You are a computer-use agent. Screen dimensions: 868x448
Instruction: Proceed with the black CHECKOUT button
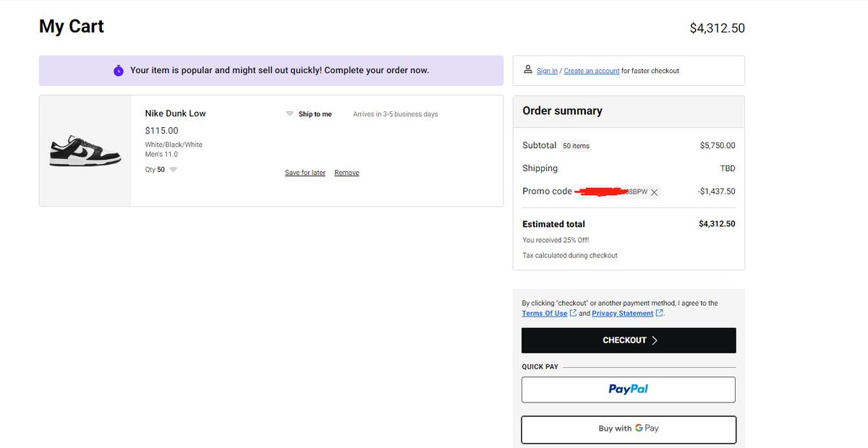coord(629,340)
